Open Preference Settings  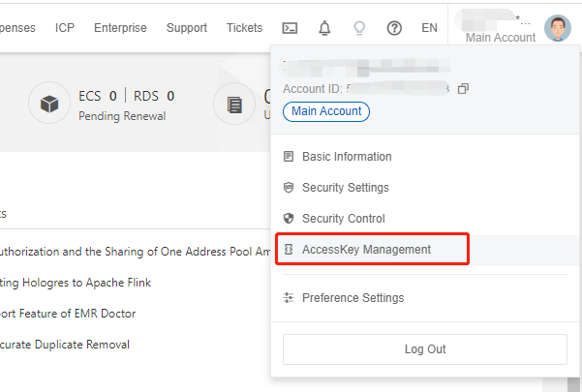(x=352, y=298)
